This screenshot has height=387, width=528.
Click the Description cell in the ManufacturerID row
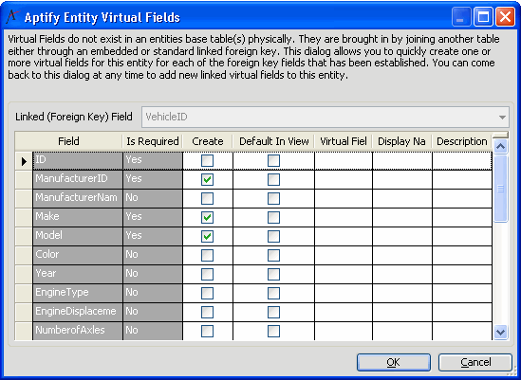(462, 180)
